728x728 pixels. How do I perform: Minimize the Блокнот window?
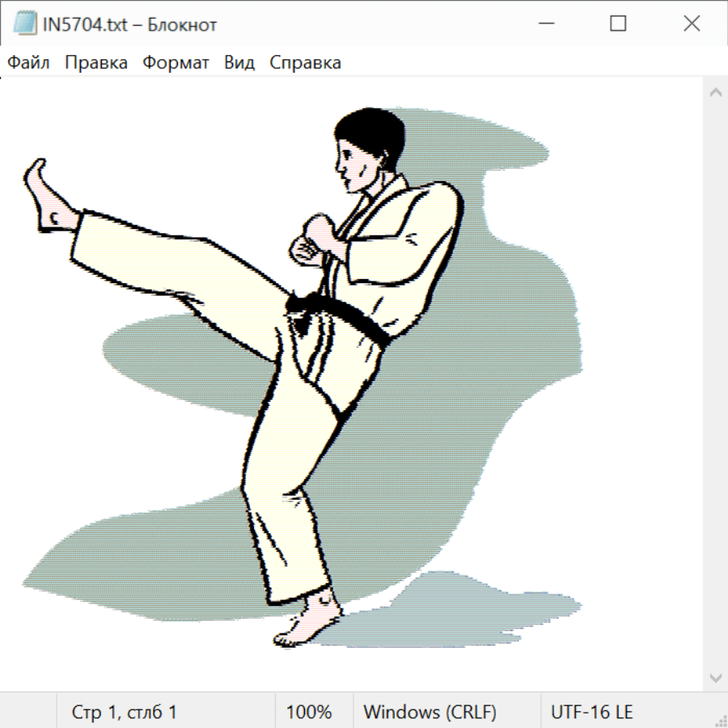tap(544, 24)
